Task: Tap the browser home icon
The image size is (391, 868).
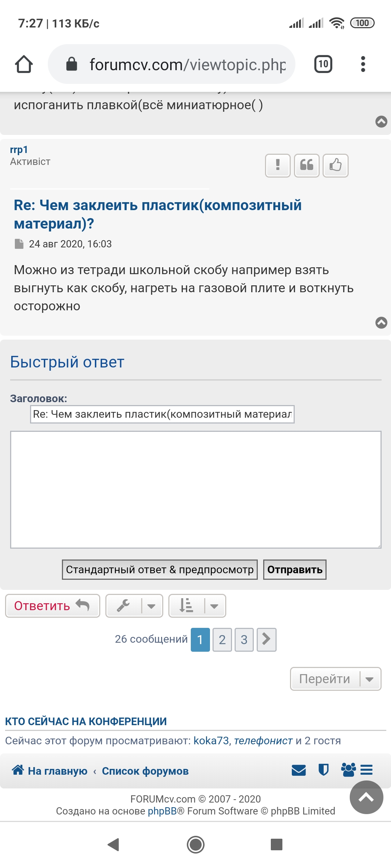Action: [x=24, y=64]
